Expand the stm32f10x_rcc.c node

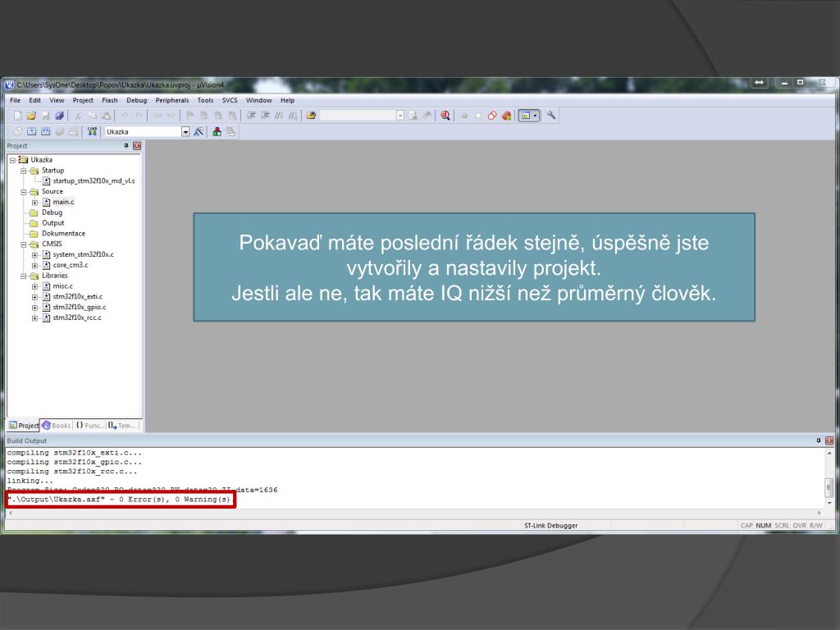34,317
